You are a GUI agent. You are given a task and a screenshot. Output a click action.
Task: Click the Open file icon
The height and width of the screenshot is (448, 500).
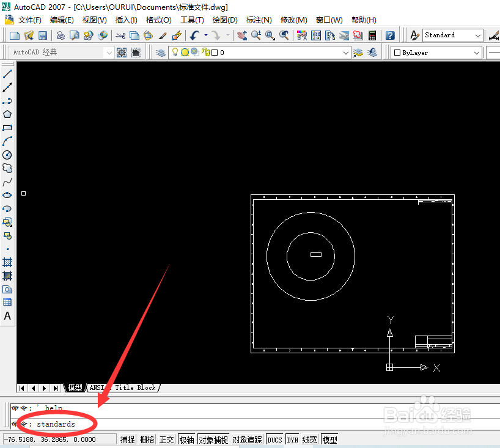pyautogui.click(x=29, y=35)
